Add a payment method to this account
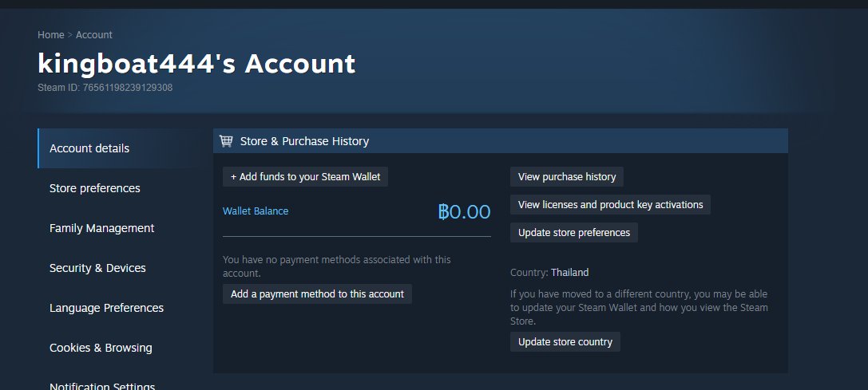 pyautogui.click(x=317, y=294)
